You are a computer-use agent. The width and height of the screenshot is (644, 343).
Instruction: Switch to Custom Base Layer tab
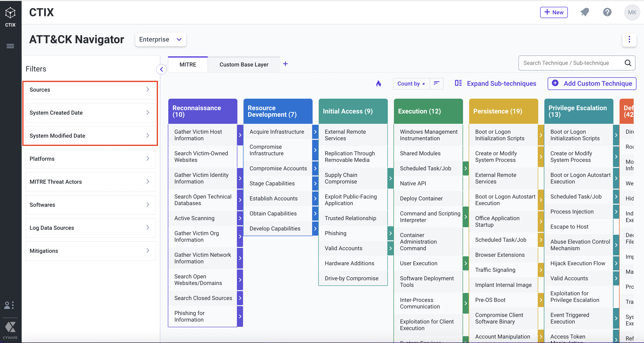click(x=244, y=65)
